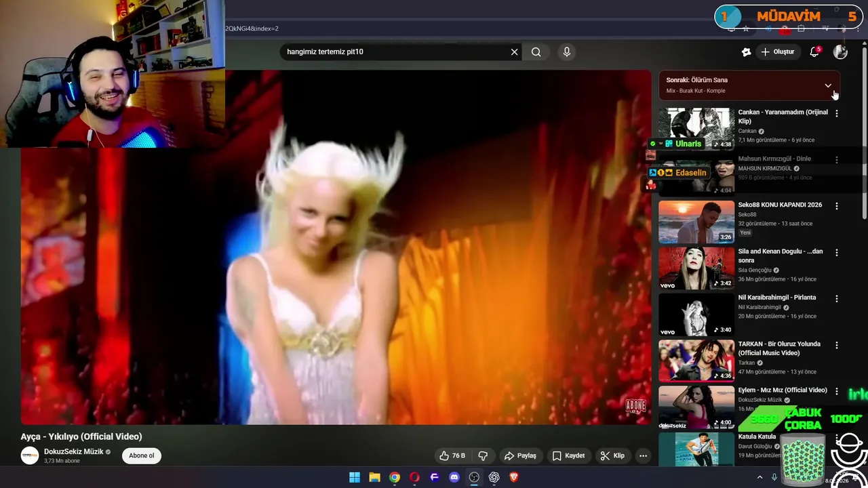Open the account avatar menu
The width and height of the screenshot is (868, 488).
[840, 52]
